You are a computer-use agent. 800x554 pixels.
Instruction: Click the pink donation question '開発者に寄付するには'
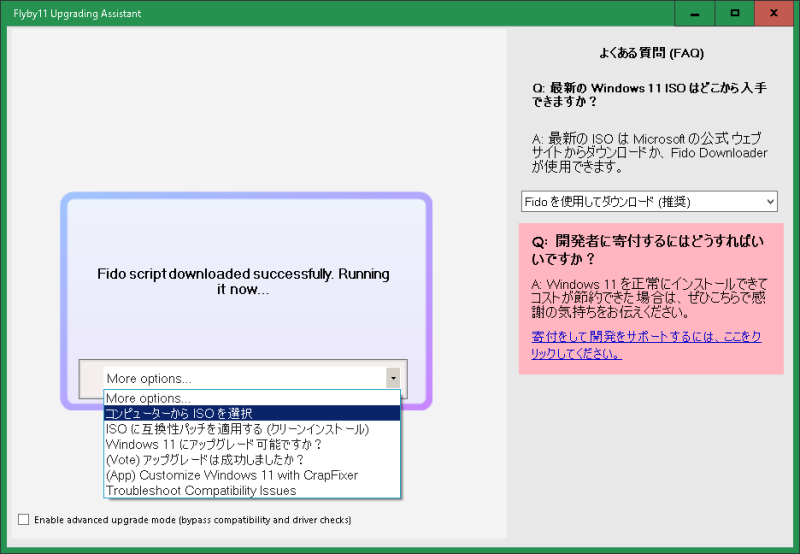[x=649, y=250]
